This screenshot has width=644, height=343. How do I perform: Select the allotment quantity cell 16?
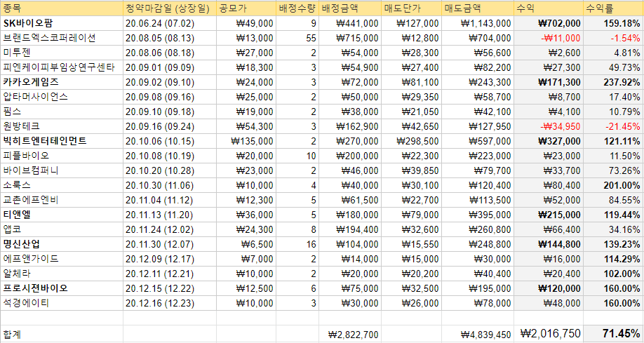(x=297, y=244)
